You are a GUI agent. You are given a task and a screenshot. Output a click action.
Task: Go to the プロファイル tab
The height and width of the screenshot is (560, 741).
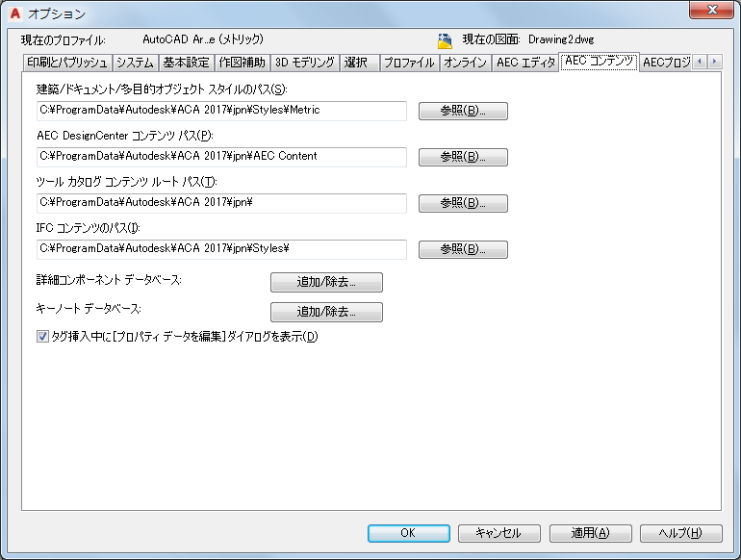click(x=409, y=63)
